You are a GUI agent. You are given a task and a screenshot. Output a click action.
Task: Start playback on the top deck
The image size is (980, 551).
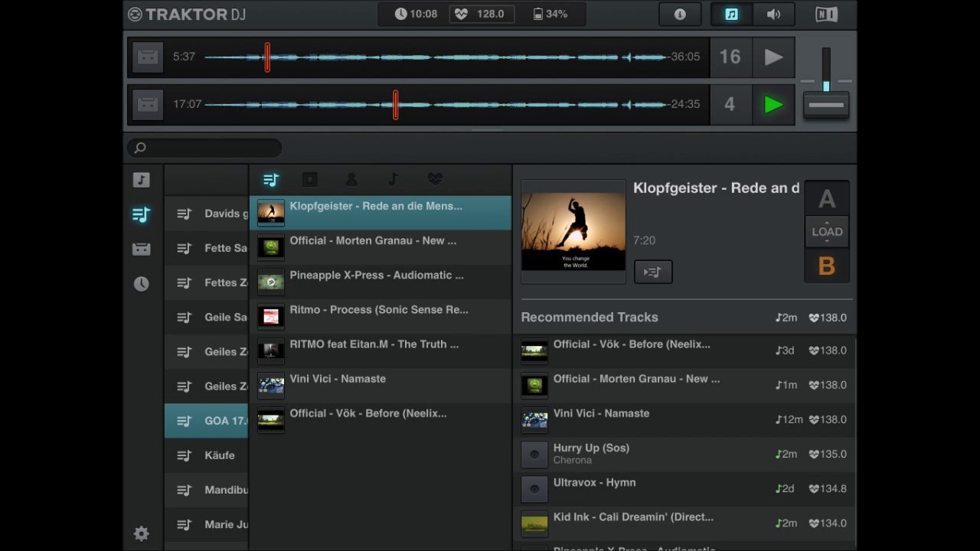point(773,57)
